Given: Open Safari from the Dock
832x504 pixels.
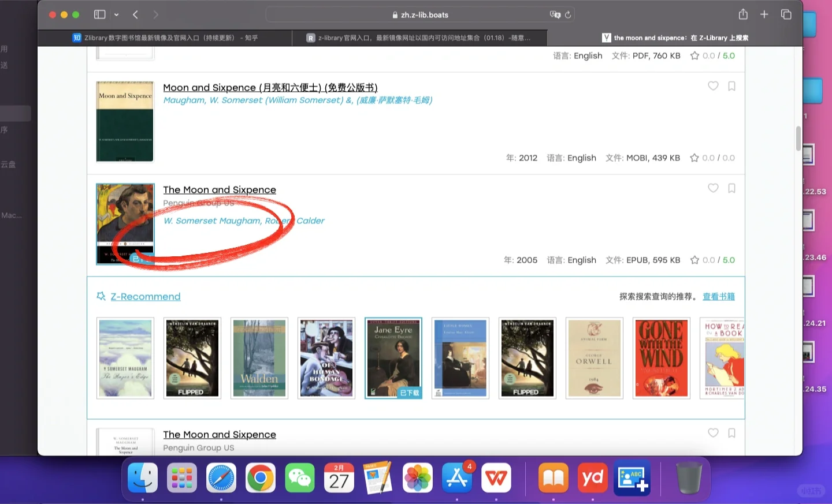Looking at the screenshot, I should (x=221, y=478).
